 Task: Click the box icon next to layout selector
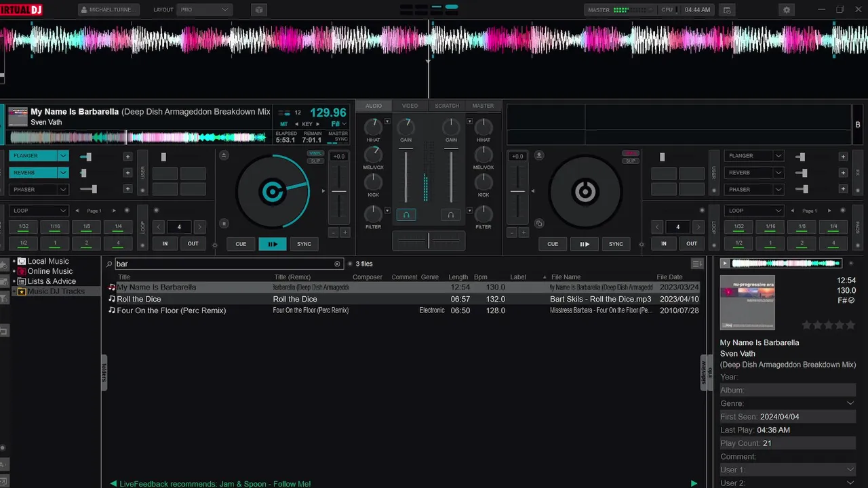258,10
